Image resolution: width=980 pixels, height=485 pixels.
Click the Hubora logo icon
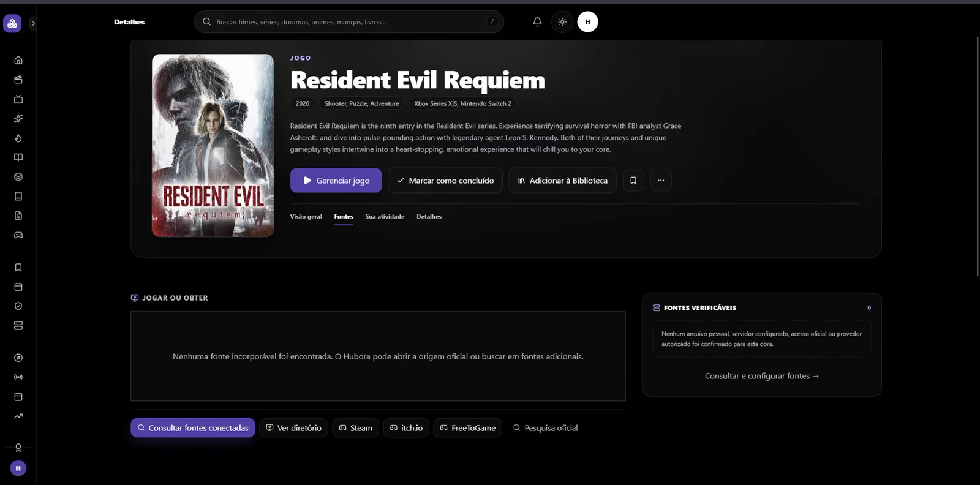12,23
